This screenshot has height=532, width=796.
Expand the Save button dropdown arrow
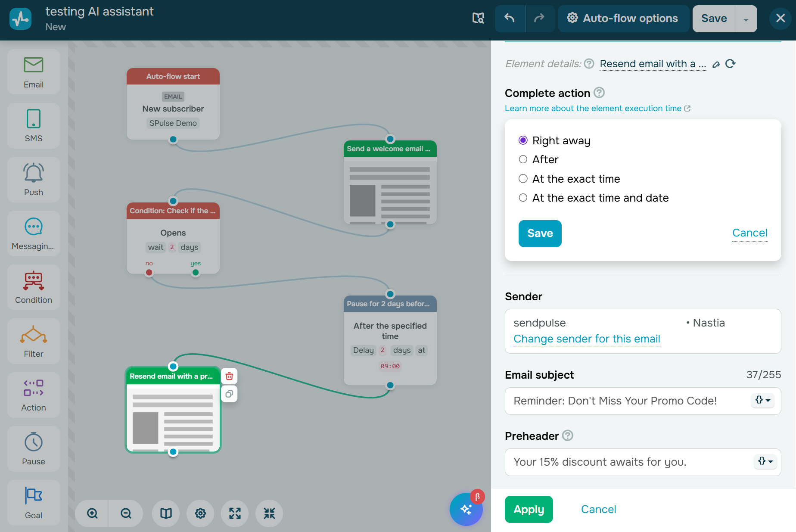pyautogui.click(x=746, y=18)
